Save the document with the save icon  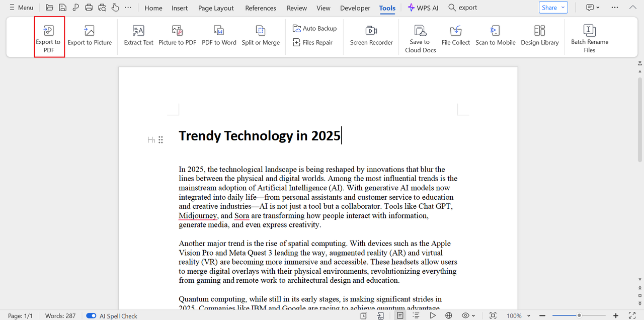[62, 8]
